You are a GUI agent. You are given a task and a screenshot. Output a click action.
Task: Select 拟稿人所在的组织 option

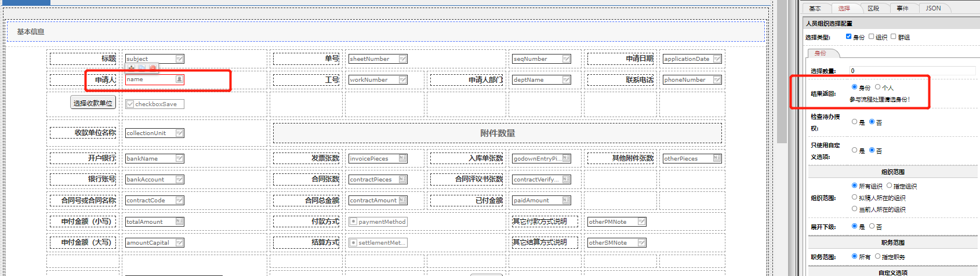[854, 197]
